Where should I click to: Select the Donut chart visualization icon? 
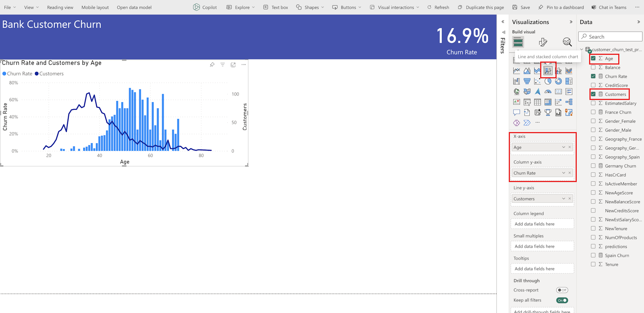558,81
